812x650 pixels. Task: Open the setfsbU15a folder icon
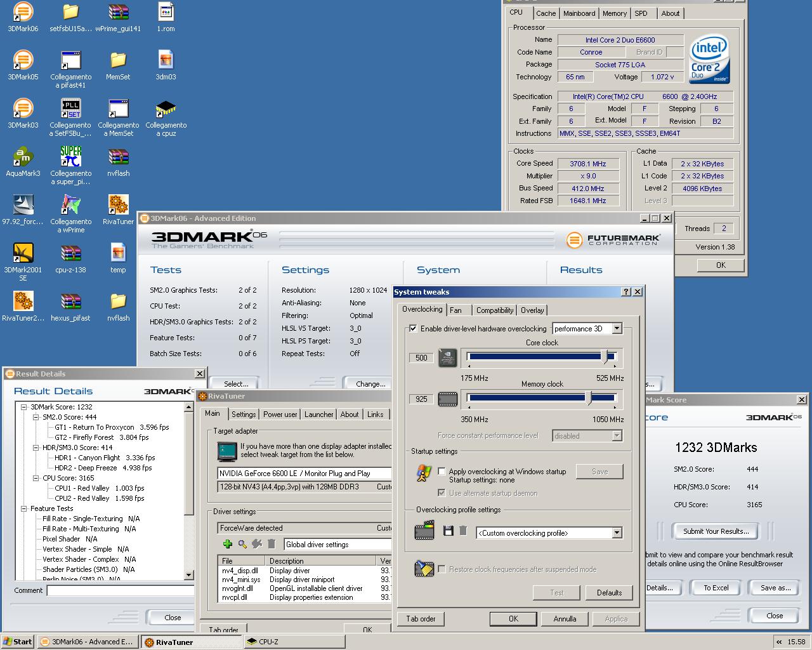point(70,17)
